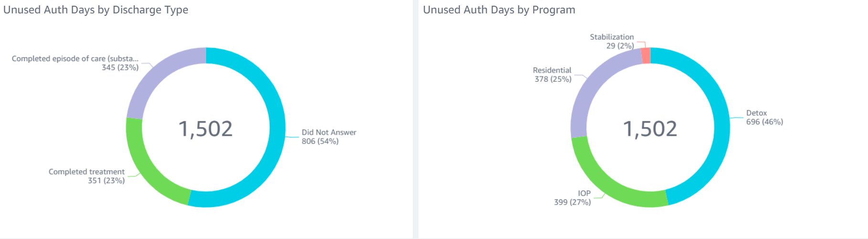The width and height of the screenshot is (868, 239).
Task: Click the "IOP" label text
Action: click(584, 194)
